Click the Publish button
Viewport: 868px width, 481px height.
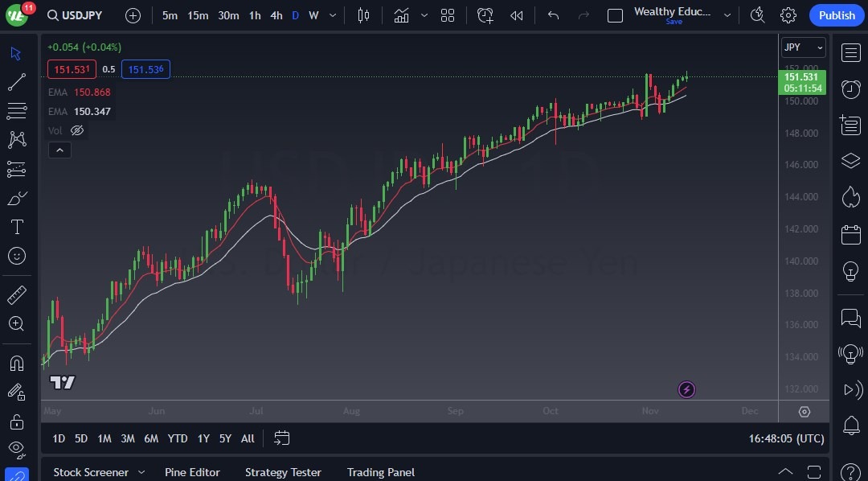coord(837,14)
